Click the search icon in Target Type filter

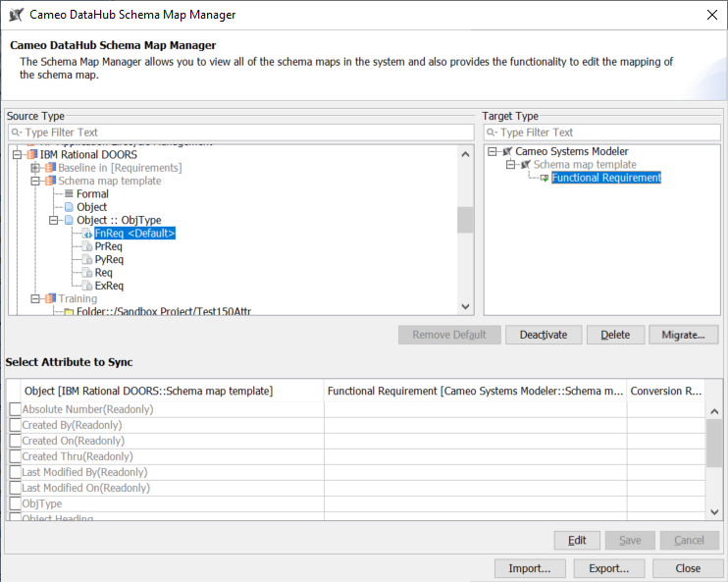[x=492, y=132]
